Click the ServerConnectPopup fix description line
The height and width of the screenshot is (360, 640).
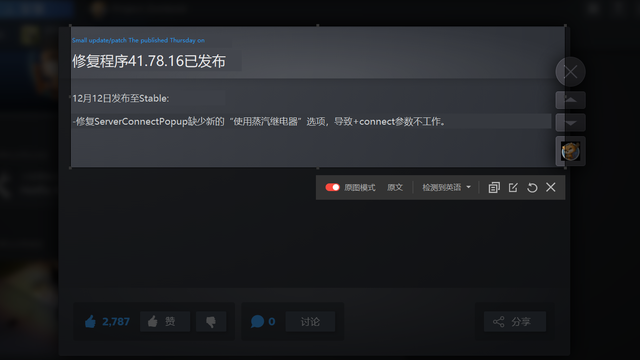point(259,121)
